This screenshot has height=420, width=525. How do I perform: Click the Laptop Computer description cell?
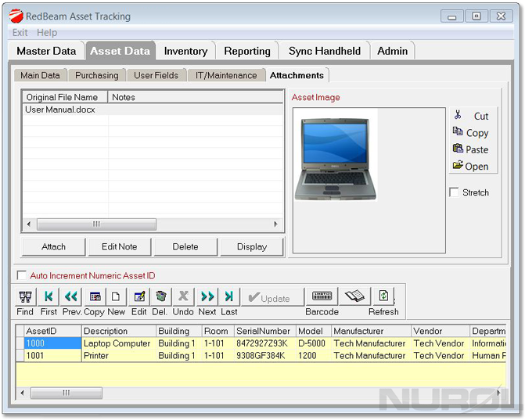click(x=118, y=343)
